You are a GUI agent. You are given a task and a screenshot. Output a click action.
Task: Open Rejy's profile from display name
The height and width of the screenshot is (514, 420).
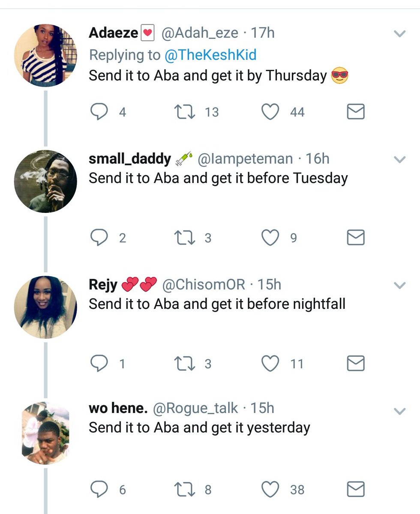103,285
